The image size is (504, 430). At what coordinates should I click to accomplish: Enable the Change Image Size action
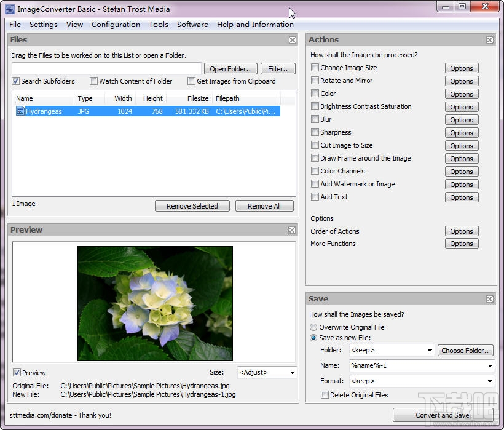tap(315, 68)
